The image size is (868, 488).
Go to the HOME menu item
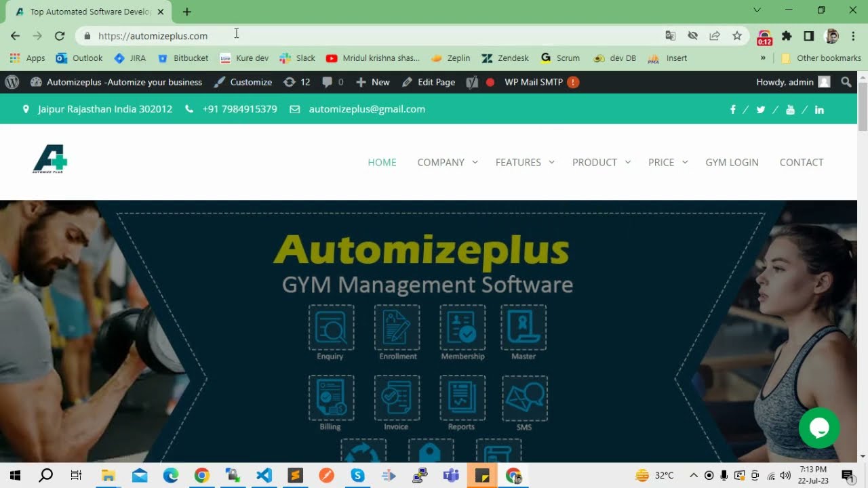tap(382, 162)
